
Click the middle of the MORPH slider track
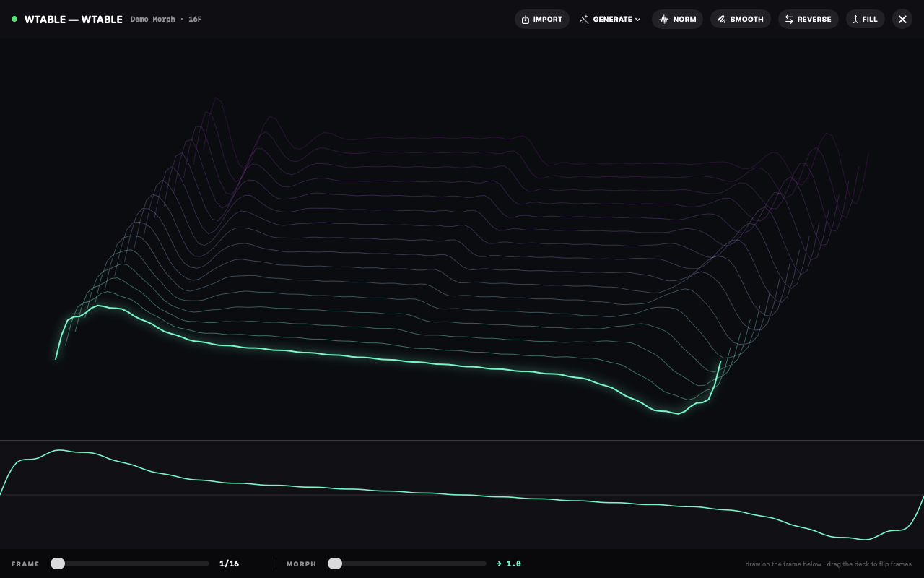click(x=407, y=564)
